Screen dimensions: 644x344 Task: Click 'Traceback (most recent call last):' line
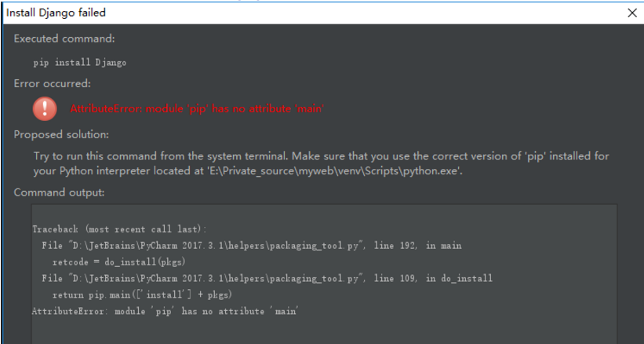click(x=120, y=229)
